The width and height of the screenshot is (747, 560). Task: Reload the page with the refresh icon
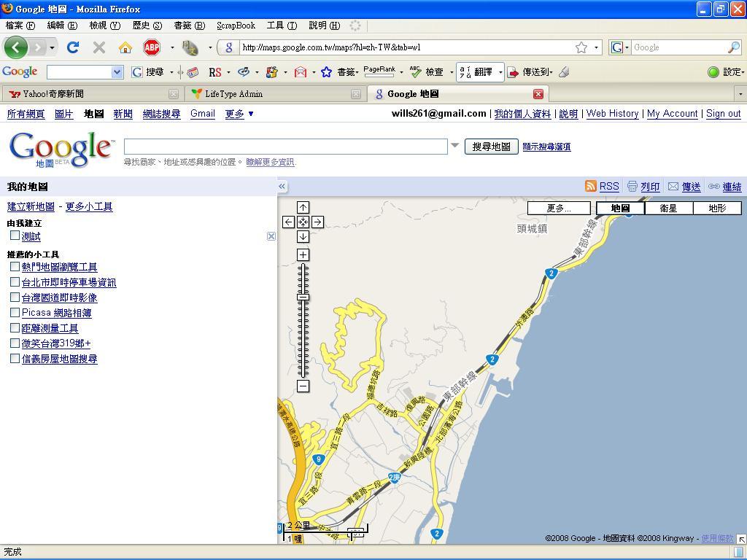[x=73, y=47]
